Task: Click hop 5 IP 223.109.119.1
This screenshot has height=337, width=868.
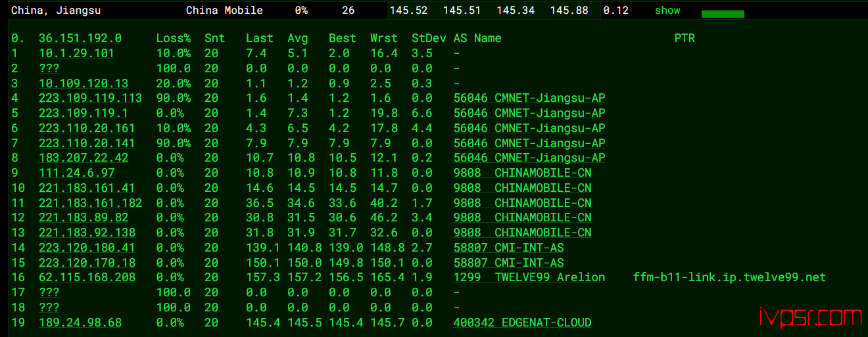Action: pyautogui.click(x=84, y=114)
